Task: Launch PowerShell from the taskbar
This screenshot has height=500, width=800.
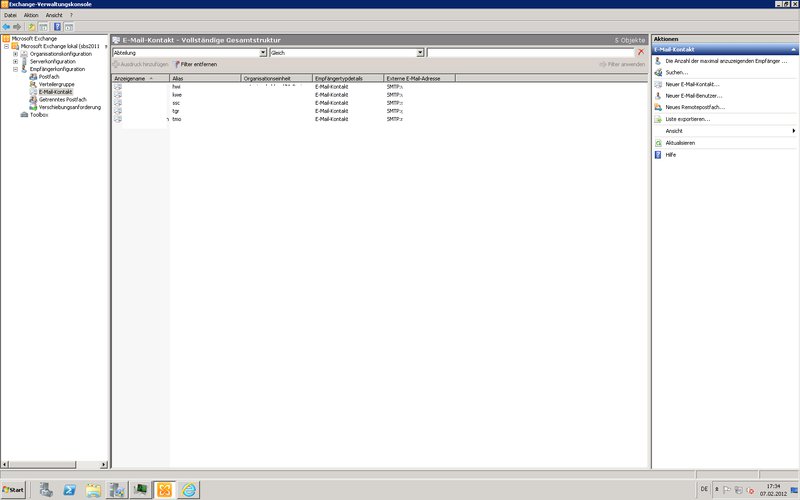Action: [x=70, y=490]
